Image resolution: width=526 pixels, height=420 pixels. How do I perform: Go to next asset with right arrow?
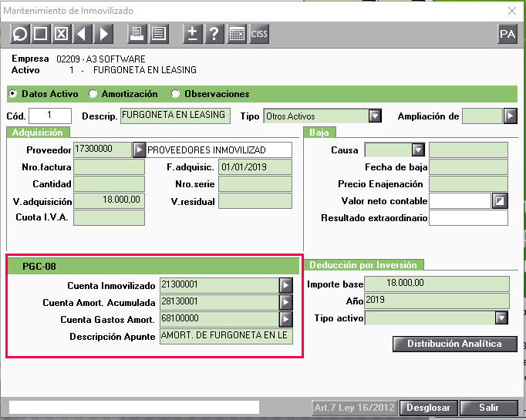coord(103,34)
